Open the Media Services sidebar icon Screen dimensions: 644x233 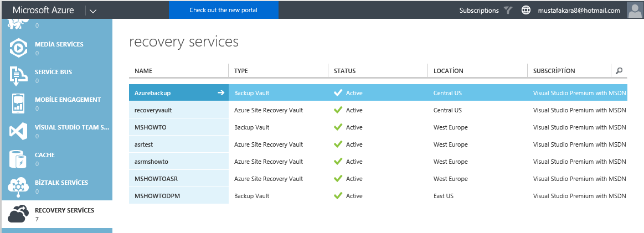click(x=18, y=48)
